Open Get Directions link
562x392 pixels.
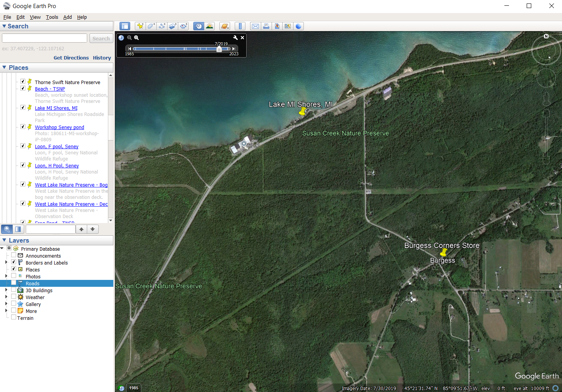71,58
